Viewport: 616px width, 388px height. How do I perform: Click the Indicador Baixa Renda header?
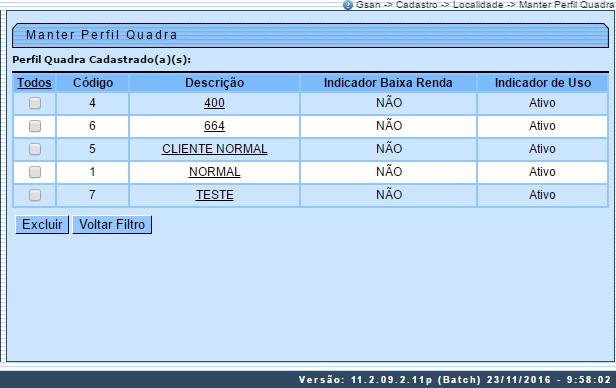[388, 83]
